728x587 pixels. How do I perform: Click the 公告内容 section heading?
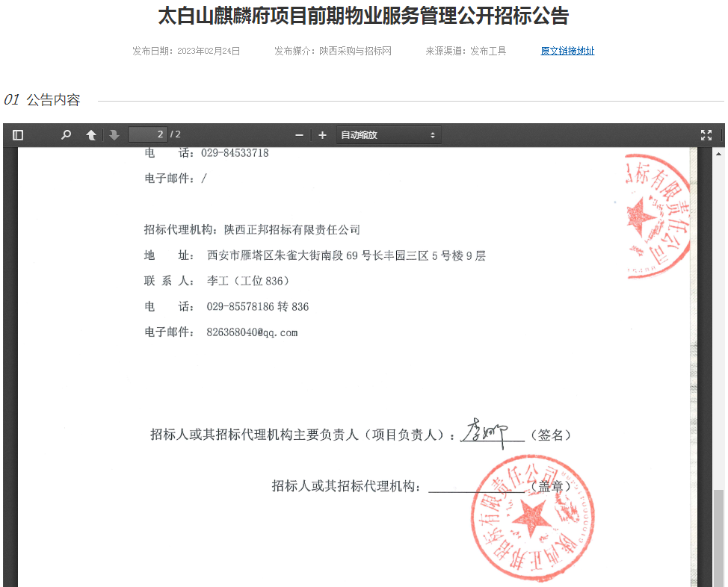pos(53,100)
